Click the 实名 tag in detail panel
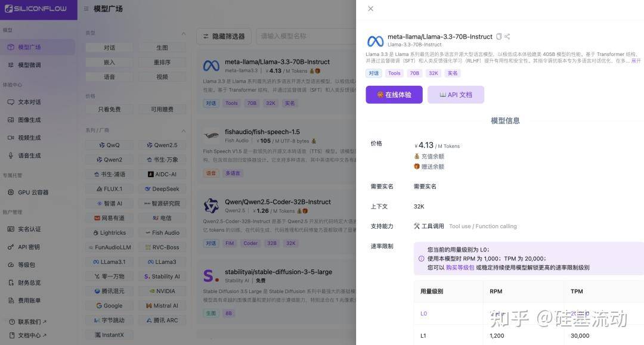The height and width of the screenshot is (345, 644). click(x=453, y=73)
